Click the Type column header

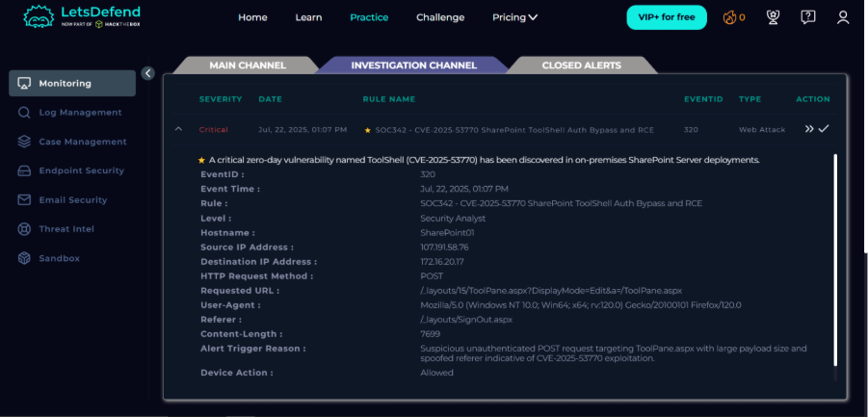(750, 99)
